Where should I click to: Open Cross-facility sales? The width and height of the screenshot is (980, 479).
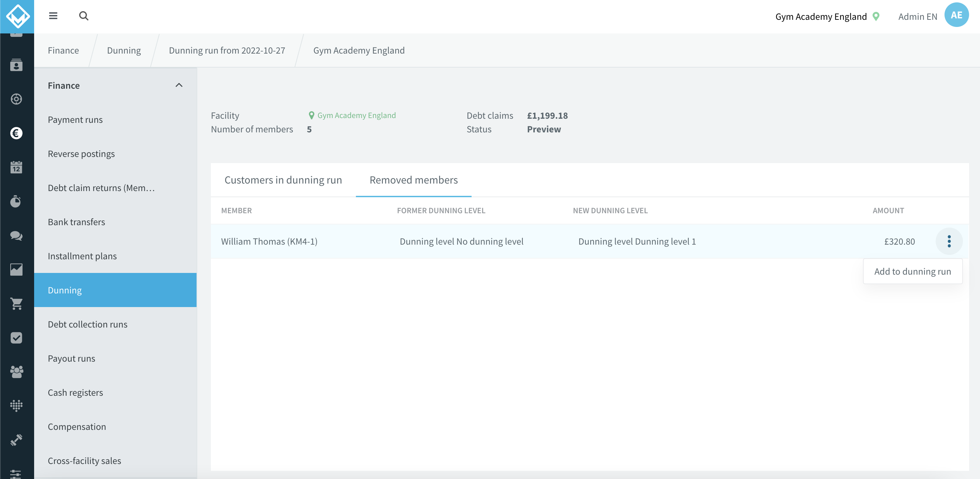tap(115, 461)
